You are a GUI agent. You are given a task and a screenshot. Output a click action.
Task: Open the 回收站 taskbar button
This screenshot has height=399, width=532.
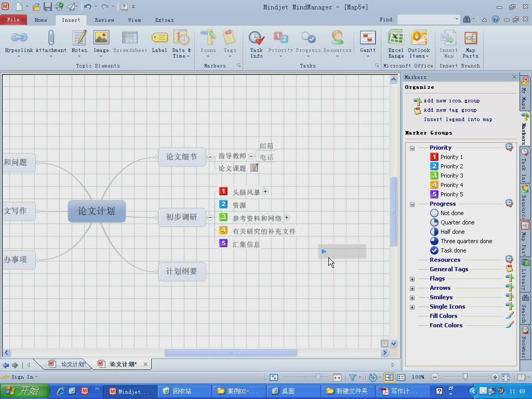pyautogui.click(x=183, y=391)
